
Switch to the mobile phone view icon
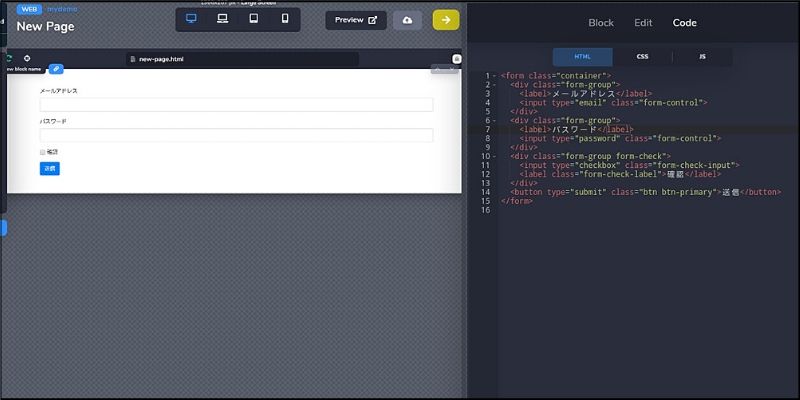[285, 19]
